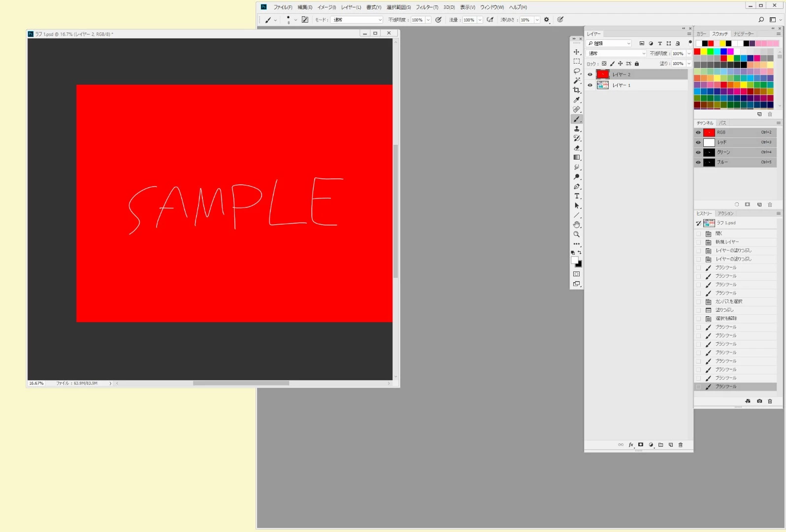Select the Magic Wand tool
The image size is (786, 532).
[576, 81]
